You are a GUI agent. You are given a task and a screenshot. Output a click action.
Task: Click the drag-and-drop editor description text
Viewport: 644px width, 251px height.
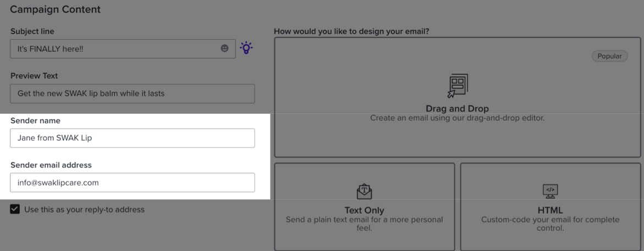click(x=457, y=118)
